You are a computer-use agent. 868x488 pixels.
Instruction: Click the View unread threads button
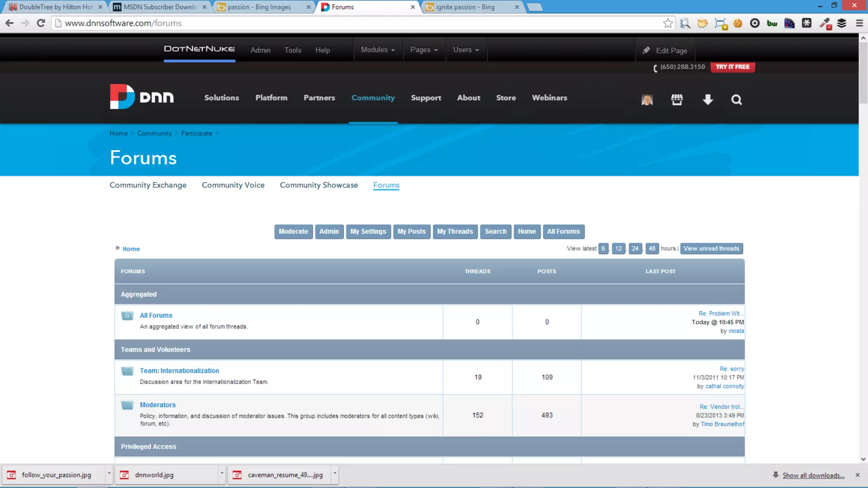point(711,249)
